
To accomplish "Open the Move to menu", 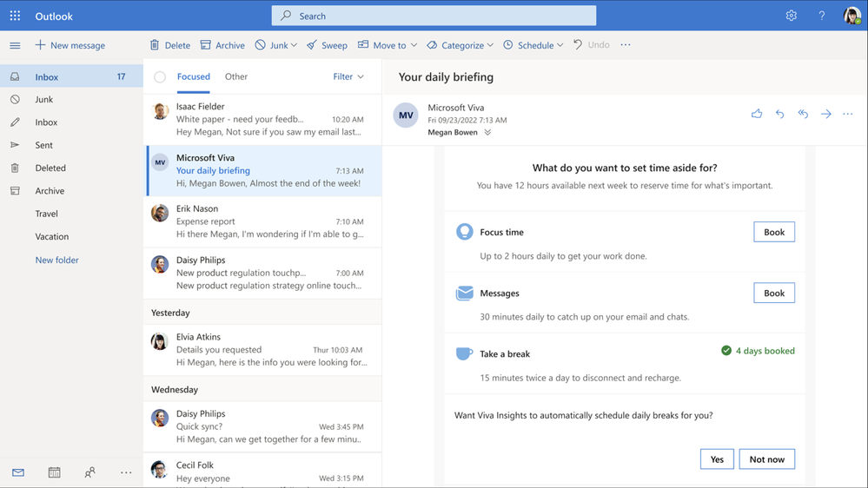I will [x=382, y=45].
